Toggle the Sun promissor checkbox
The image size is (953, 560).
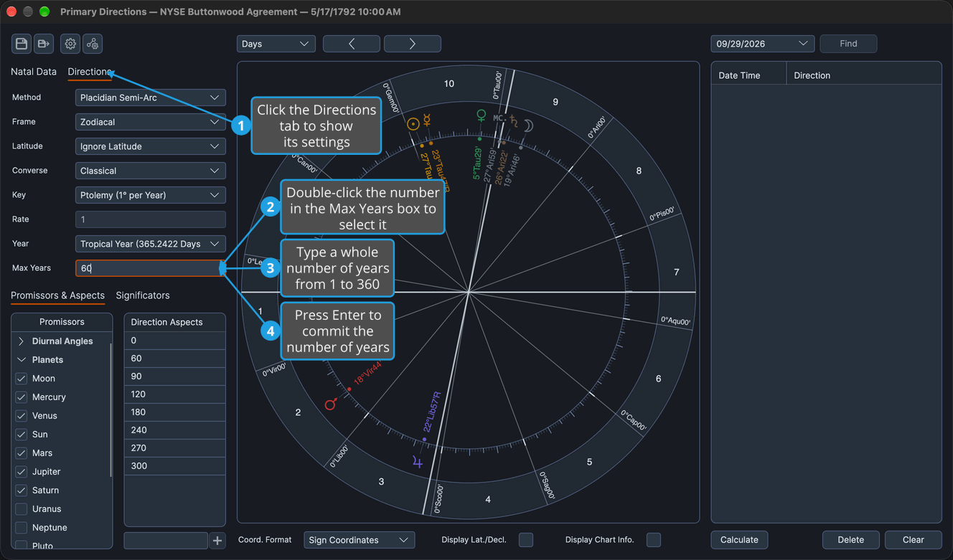22,435
